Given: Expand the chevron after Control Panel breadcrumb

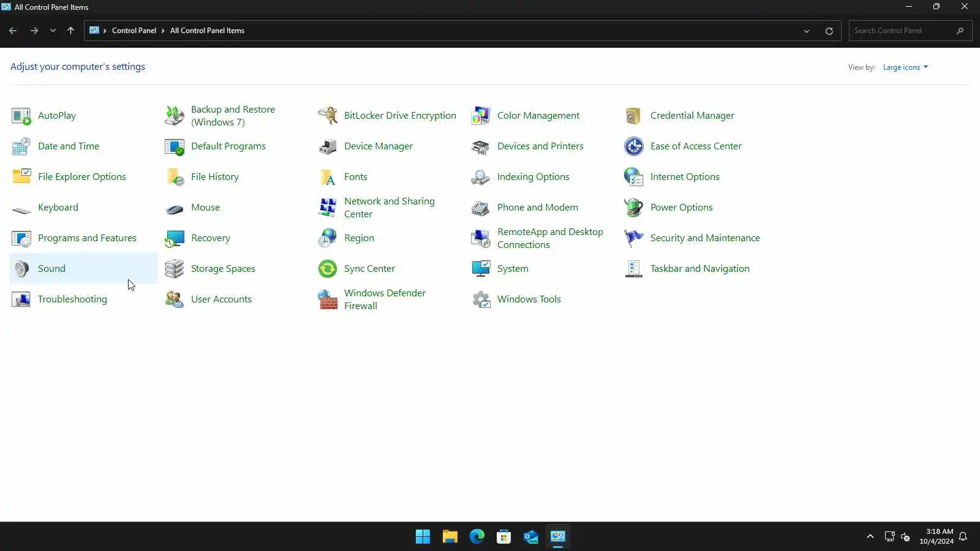Looking at the screenshot, I should click(163, 31).
